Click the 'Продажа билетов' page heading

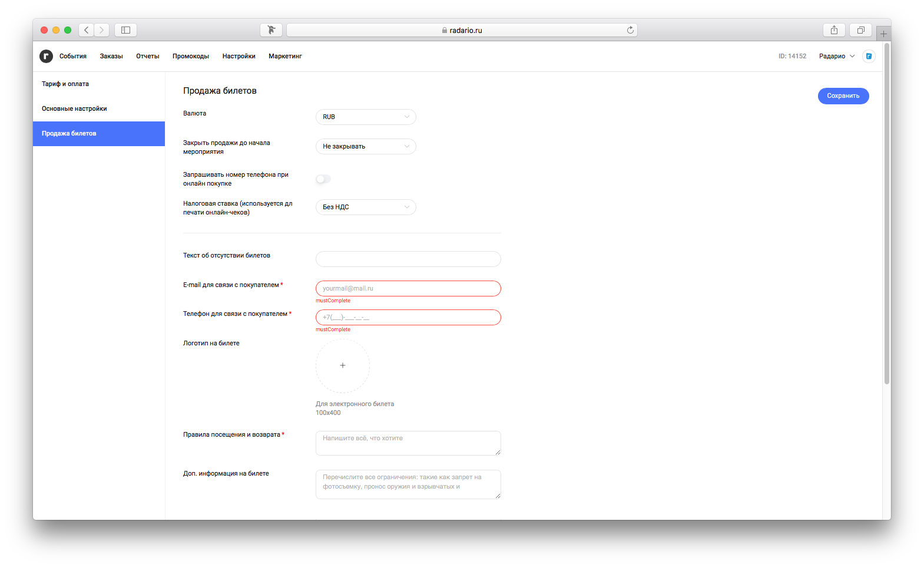tap(220, 91)
